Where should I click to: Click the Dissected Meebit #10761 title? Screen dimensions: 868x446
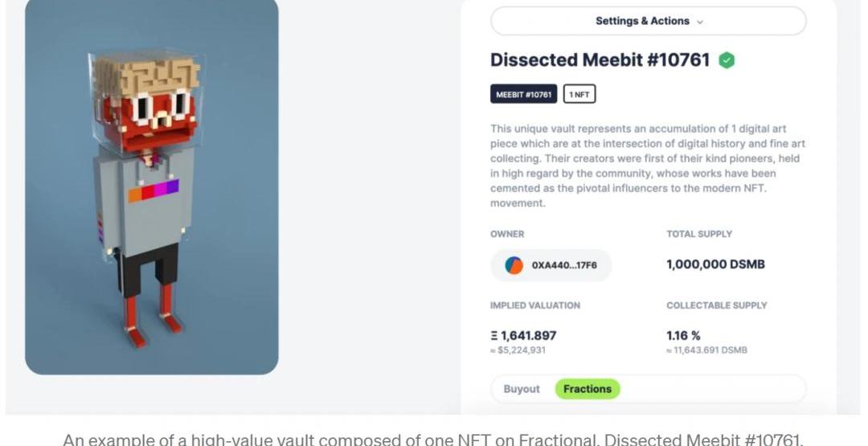tap(600, 60)
